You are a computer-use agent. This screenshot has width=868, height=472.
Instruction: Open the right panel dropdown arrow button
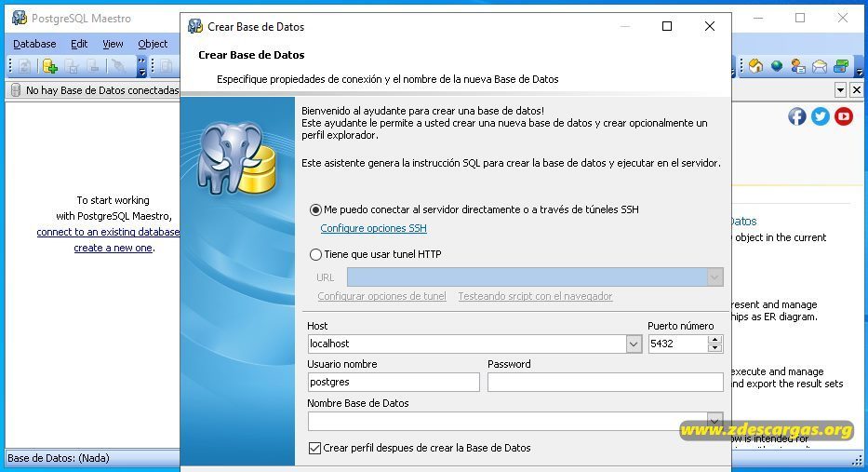pos(841,89)
